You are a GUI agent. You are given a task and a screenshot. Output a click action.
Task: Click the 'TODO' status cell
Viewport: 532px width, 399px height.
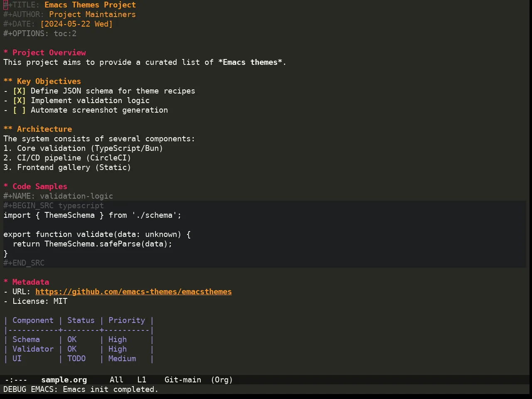click(76, 359)
